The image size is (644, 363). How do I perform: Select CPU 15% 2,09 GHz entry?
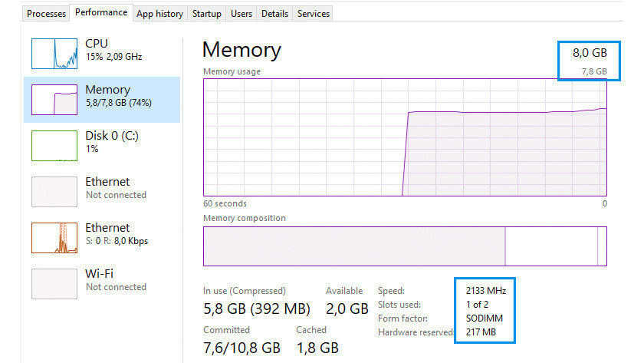coord(113,50)
